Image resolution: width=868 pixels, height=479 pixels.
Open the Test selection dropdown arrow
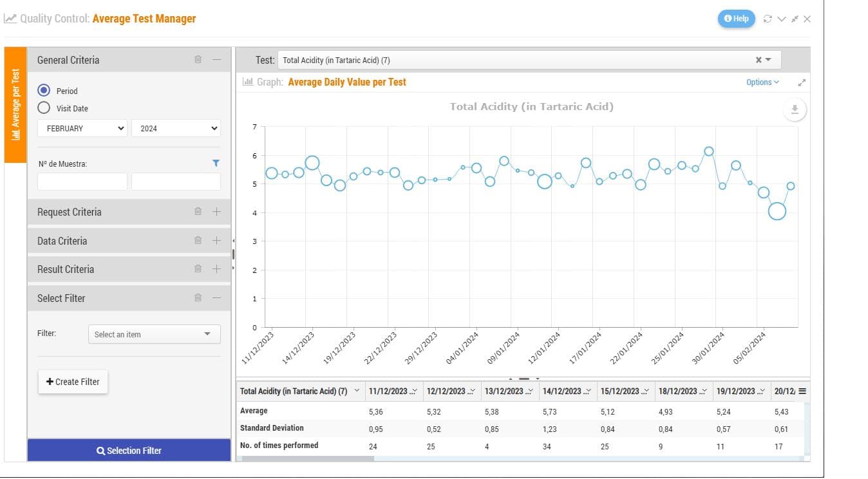click(x=768, y=60)
